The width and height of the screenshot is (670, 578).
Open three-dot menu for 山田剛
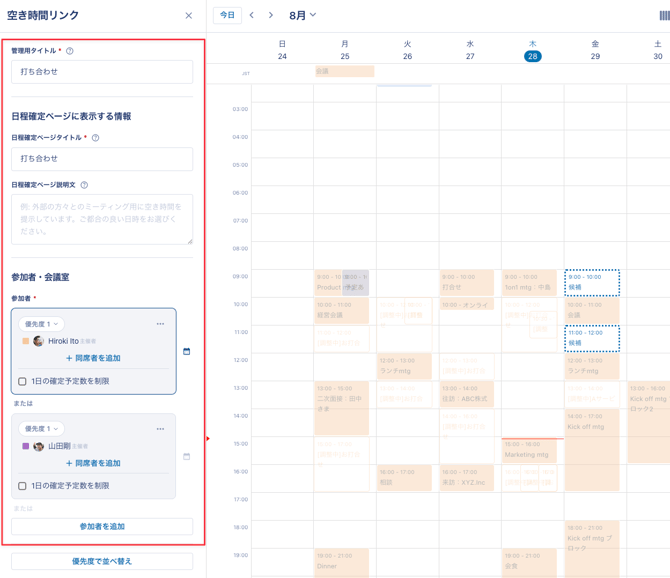(x=160, y=429)
